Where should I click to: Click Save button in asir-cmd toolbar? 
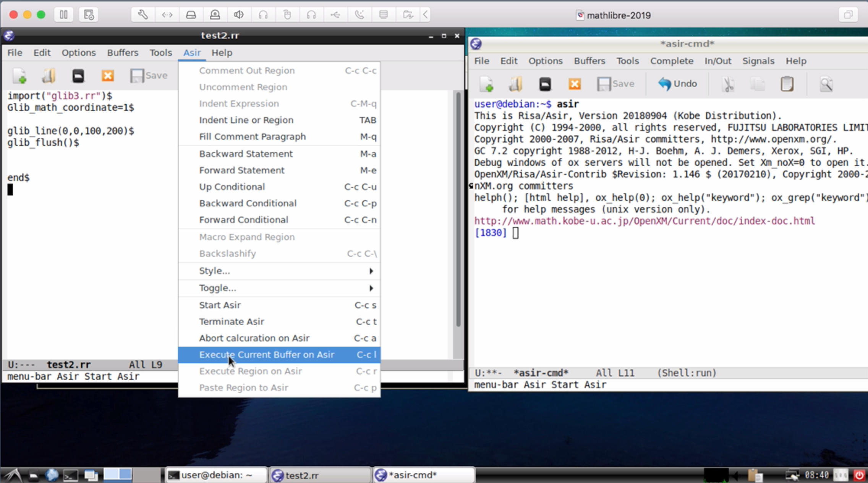coord(616,84)
